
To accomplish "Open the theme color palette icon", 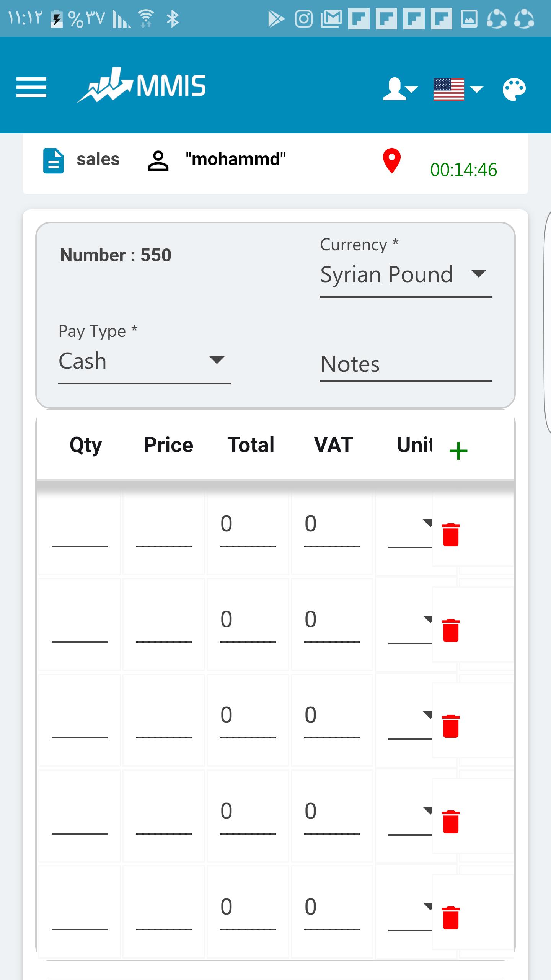I will 514,90.
